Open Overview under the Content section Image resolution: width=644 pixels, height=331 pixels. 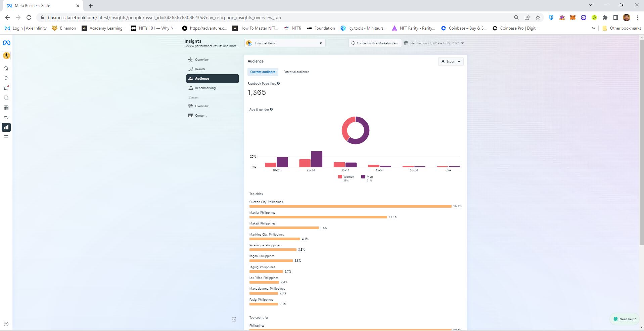pyautogui.click(x=213, y=106)
